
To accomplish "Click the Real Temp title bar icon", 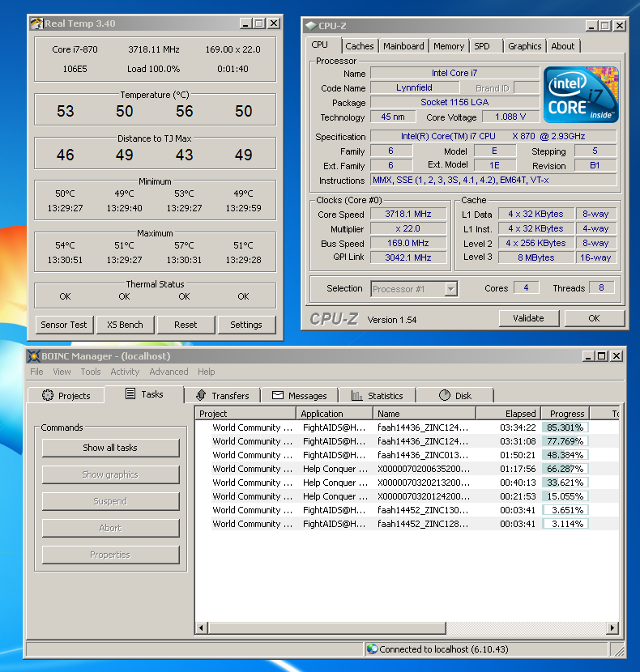I will click(x=36, y=23).
